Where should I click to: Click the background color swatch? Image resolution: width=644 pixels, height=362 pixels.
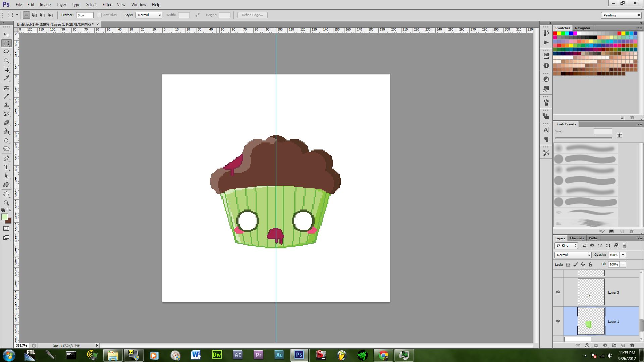pyautogui.click(x=9, y=221)
